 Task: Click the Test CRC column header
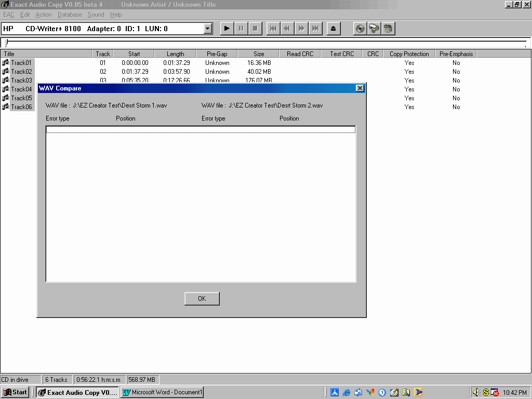pos(342,54)
